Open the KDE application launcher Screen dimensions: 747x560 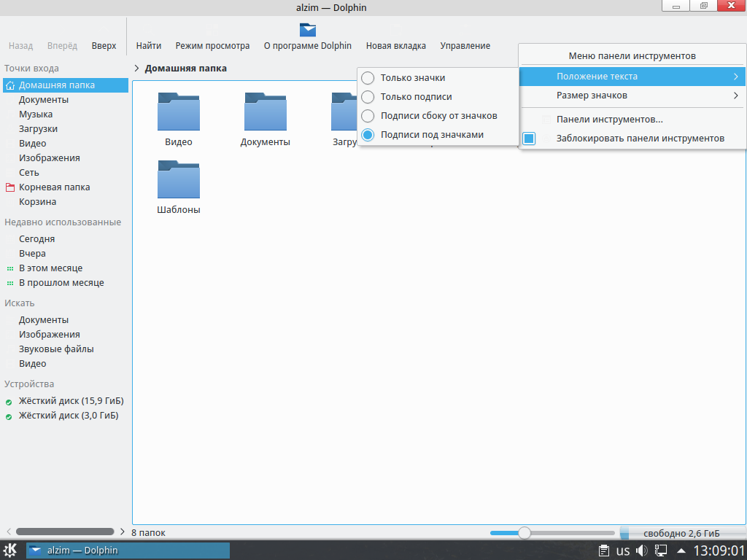(x=10, y=550)
